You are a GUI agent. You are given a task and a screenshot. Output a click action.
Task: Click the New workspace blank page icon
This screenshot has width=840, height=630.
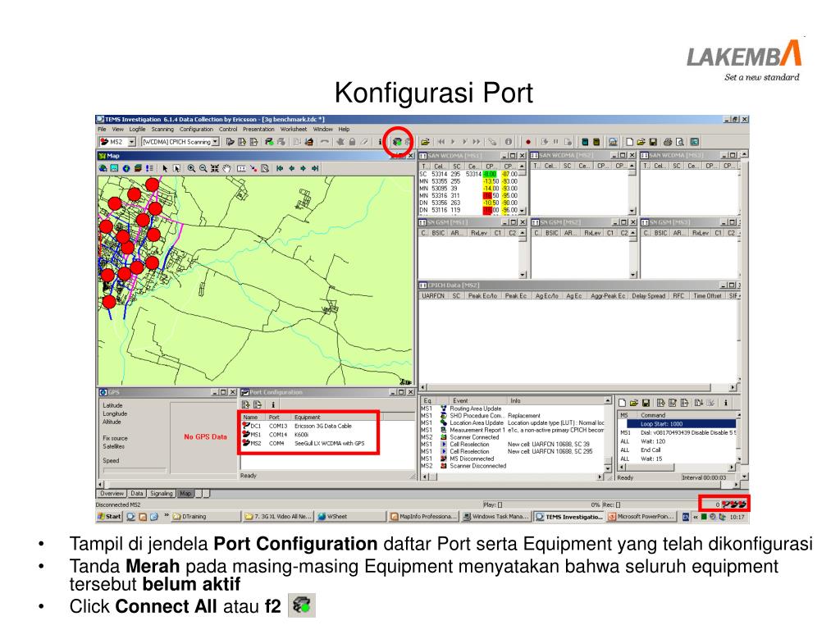(x=629, y=142)
